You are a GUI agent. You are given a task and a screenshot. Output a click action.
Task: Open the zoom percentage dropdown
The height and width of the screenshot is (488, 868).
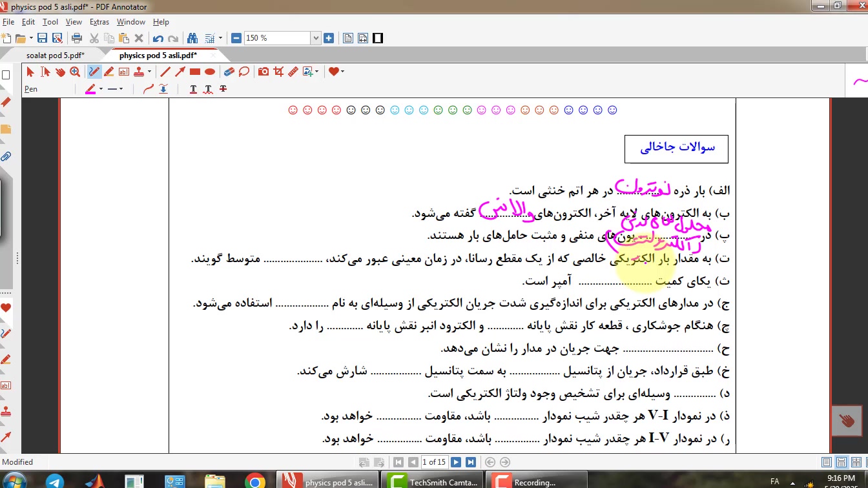click(316, 38)
